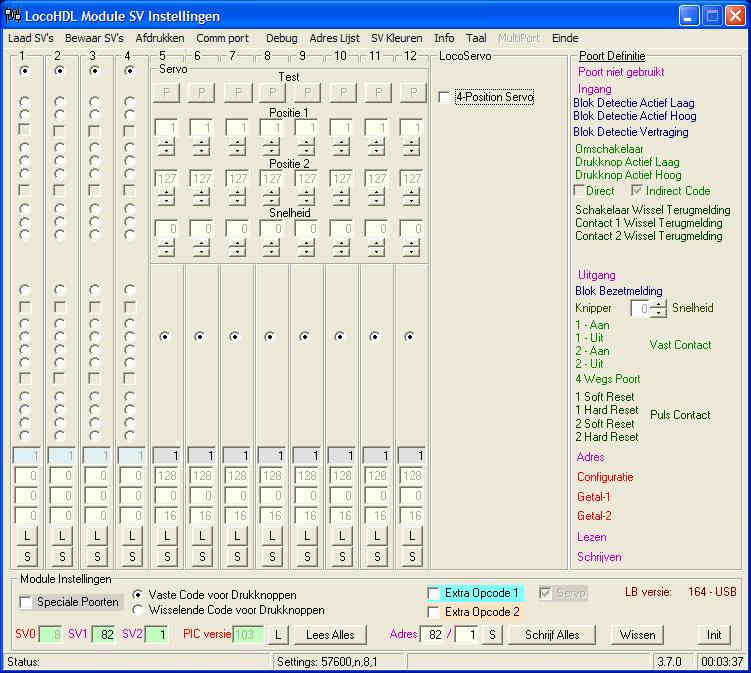This screenshot has width=751, height=673.
Task: Click the Extra Opcode 1 cyan color label
Action: [481, 593]
